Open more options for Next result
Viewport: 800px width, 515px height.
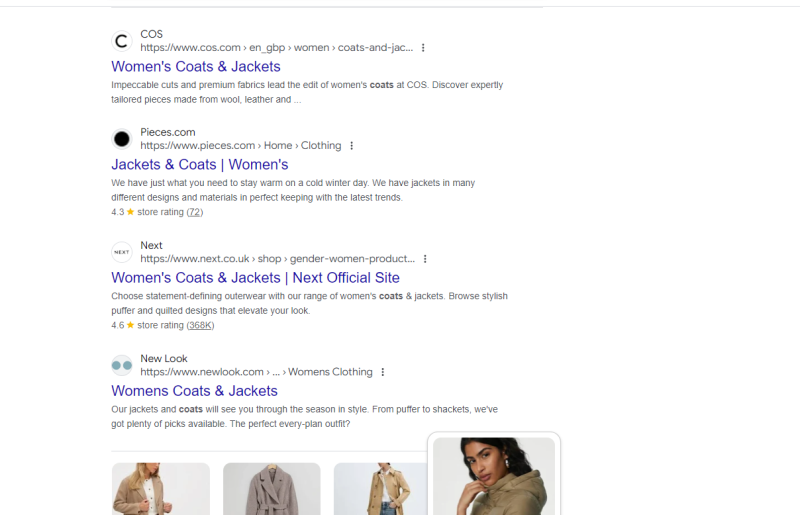[425, 259]
